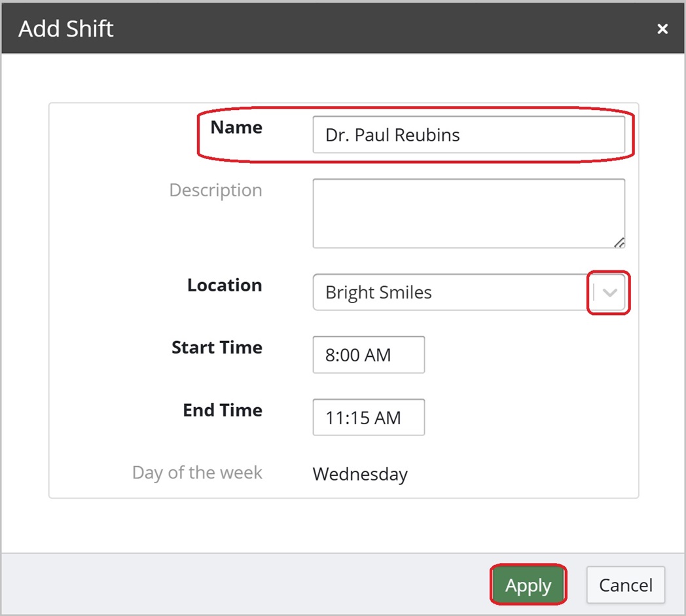The width and height of the screenshot is (686, 616).
Task: Click the Start Time label
Action: point(217,348)
